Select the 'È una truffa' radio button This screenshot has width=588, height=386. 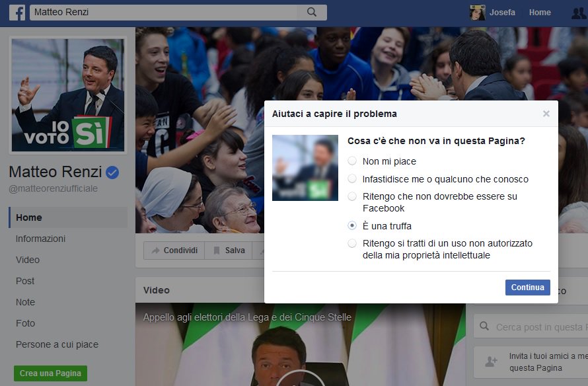(x=351, y=225)
